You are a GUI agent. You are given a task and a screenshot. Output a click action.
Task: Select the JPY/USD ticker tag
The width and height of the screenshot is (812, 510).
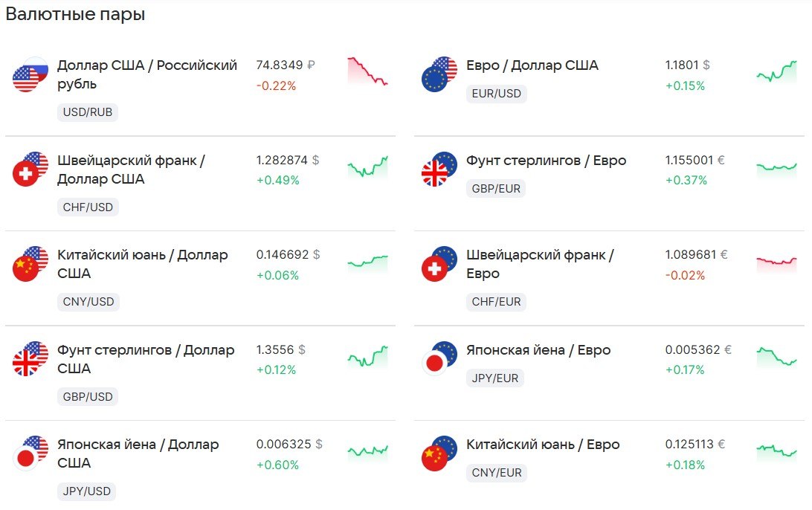[x=86, y=491]
